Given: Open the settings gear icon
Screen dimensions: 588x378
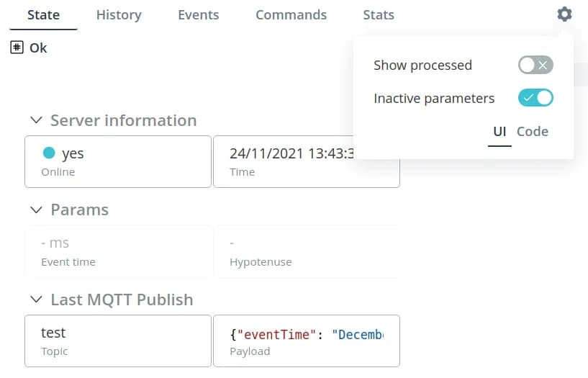Looking at the screenshot, I should (x=565, y=14).
